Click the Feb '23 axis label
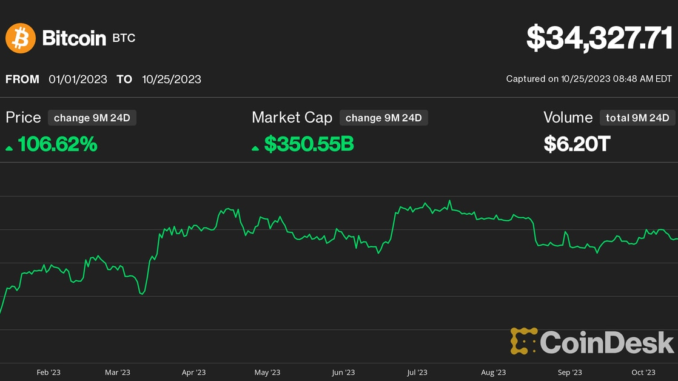 click(x=48, y=372)
